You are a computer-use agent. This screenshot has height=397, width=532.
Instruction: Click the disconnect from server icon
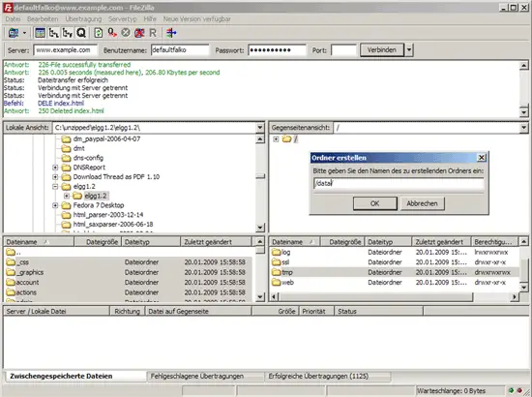click(x=139, y=33)
